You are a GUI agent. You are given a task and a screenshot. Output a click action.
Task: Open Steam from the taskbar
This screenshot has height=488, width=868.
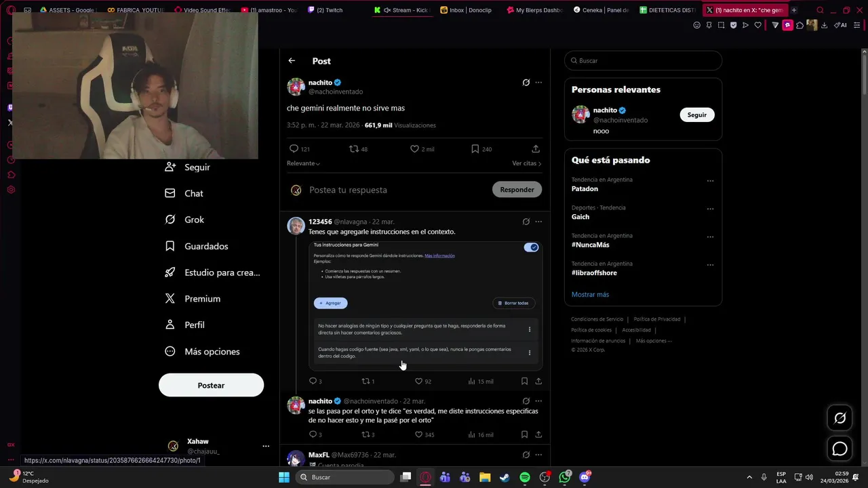coord(505,477)
